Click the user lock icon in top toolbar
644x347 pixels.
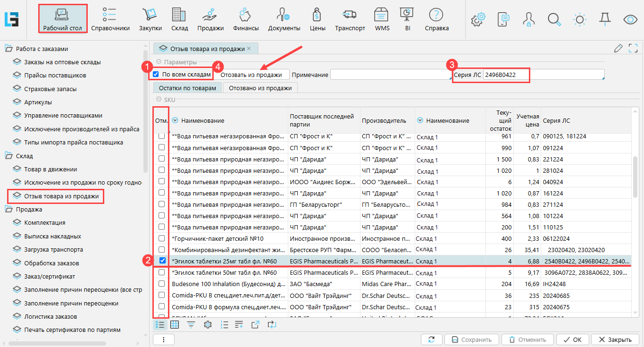(528, 19)
